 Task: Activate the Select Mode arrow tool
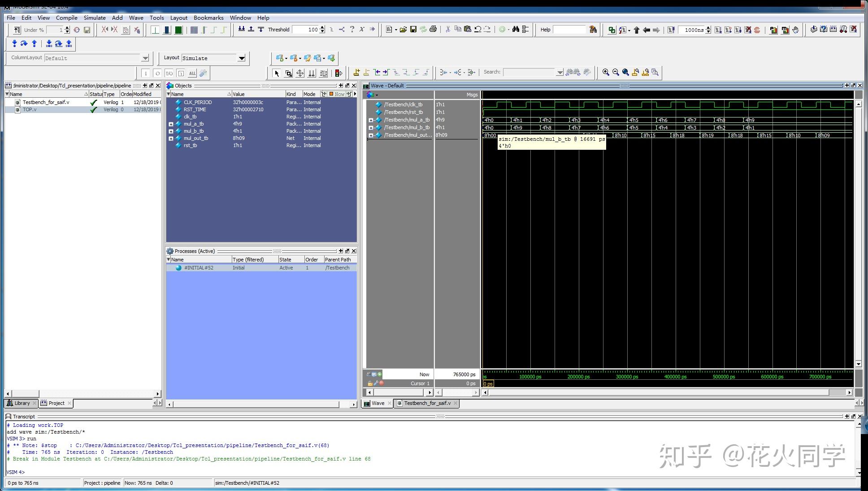coord(277,73)
